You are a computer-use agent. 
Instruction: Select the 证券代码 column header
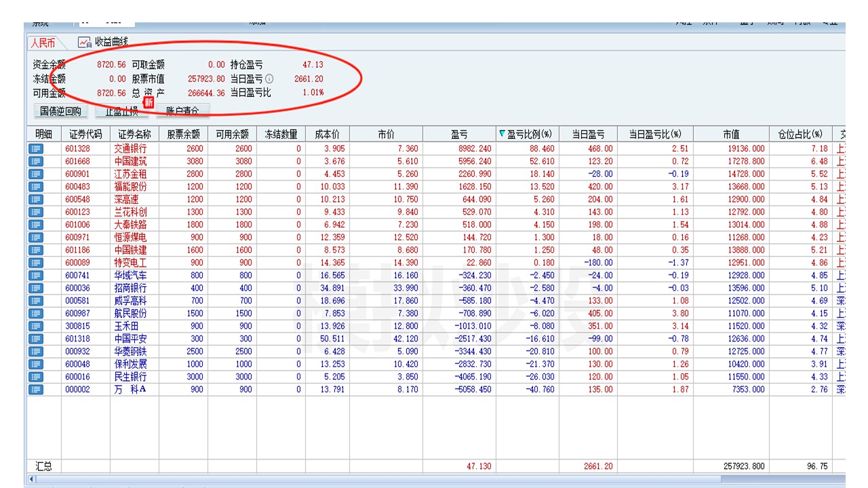[x=85, y=134]
